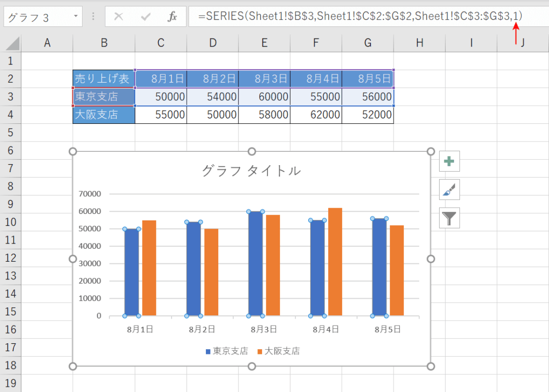Click the Enter checkmark in formula bar
Screen dimensions: 549x392
tap(145, 17)
